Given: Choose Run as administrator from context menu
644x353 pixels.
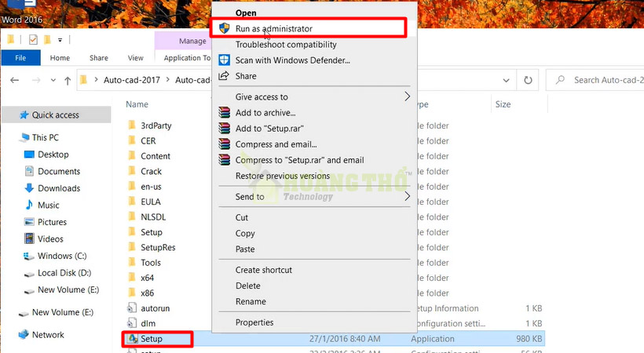Looking at the screenshot, I should tap(273, 29).
